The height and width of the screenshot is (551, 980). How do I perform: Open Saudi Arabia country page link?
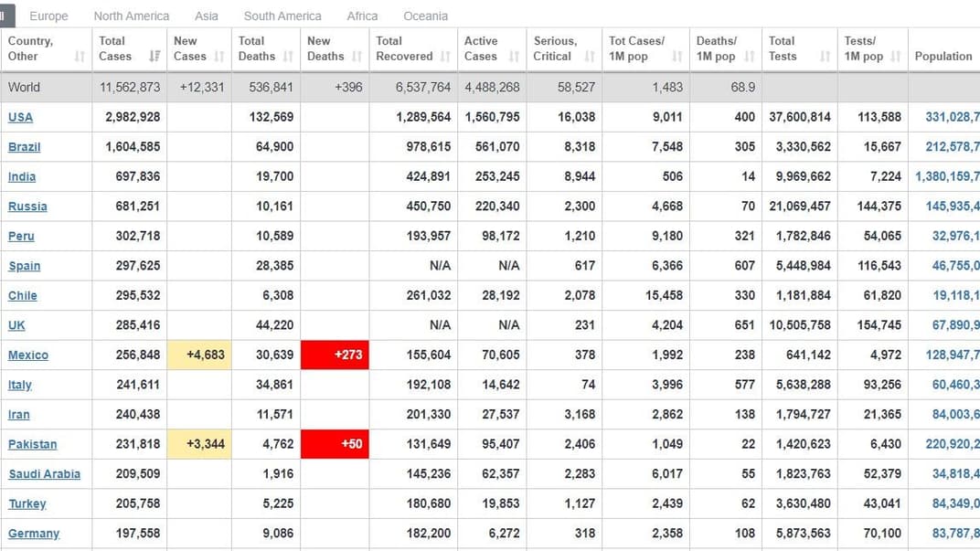point(44,474)
